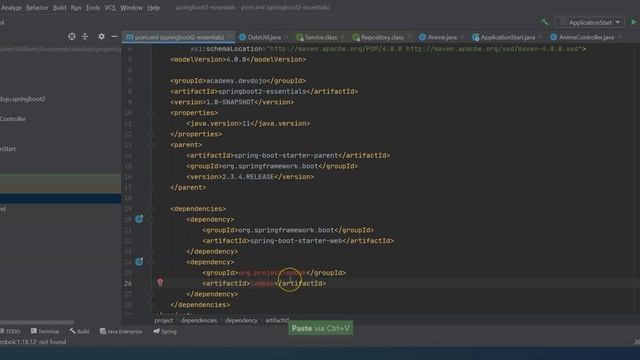Open the Tools menu
Viewport: 640px width, 360px height.
pos(93,7)
